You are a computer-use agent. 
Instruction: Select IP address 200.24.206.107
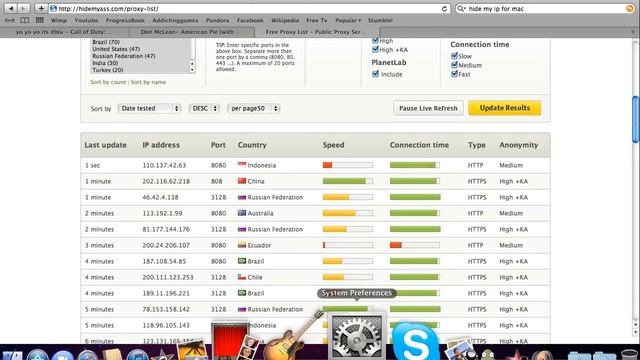click(x=166, y=245)
